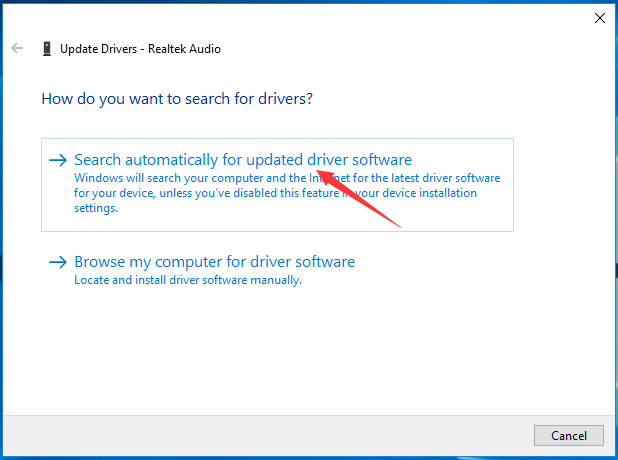Choose Browse my computer for driver software
Image resolution: width=618 pixels, height=460 pixels.
coord(214,262)
